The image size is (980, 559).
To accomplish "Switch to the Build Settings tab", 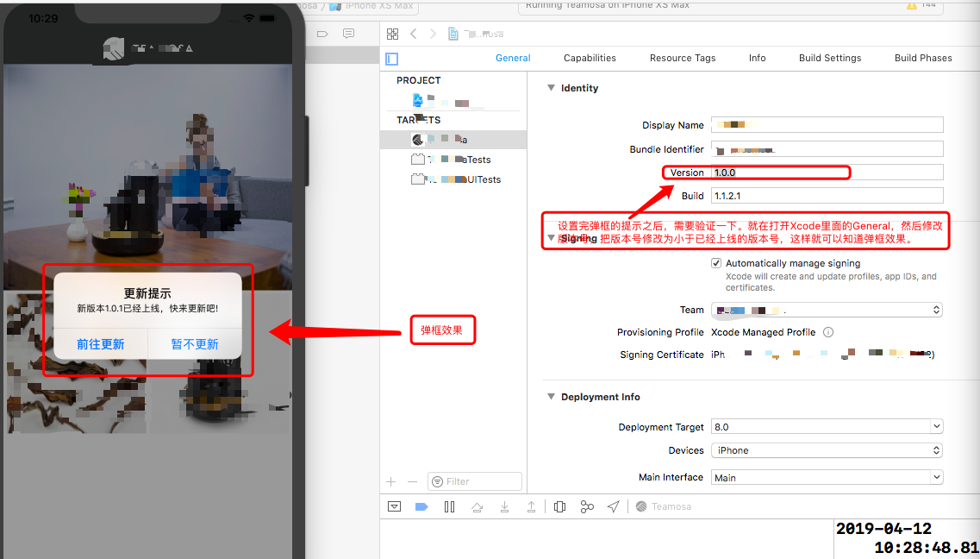I will 830,58.
